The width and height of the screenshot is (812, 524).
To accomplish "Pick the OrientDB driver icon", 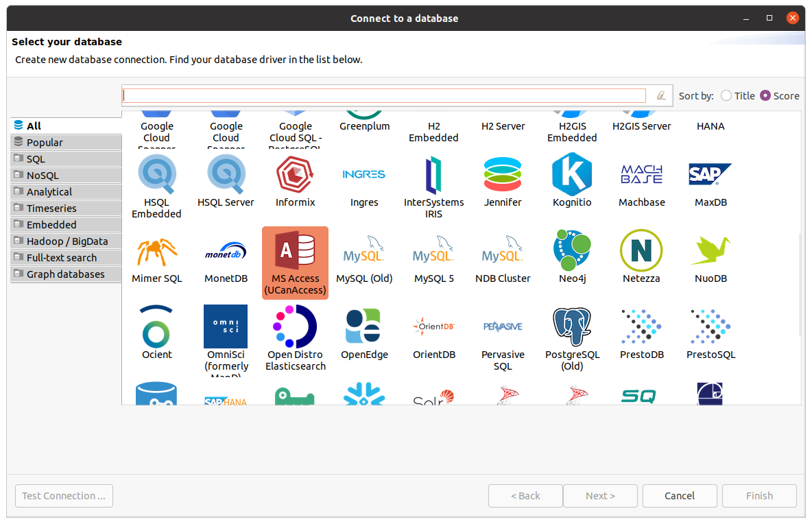I will click(433, 326).
